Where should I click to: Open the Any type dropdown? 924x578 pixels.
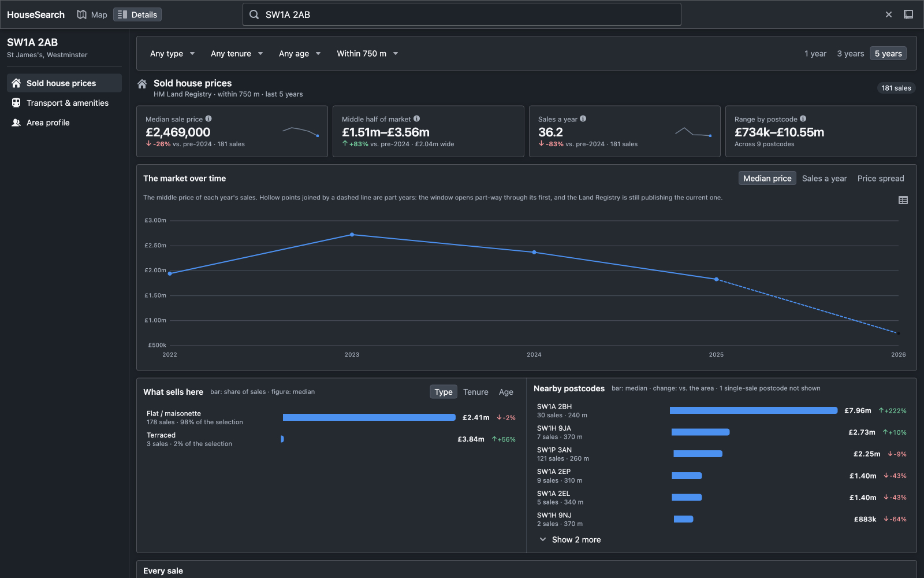173,54
